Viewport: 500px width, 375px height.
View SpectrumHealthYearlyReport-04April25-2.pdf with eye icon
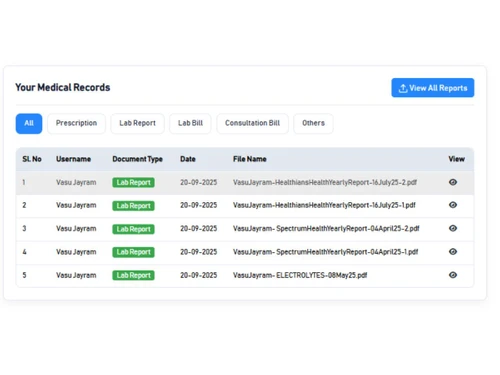453,228
